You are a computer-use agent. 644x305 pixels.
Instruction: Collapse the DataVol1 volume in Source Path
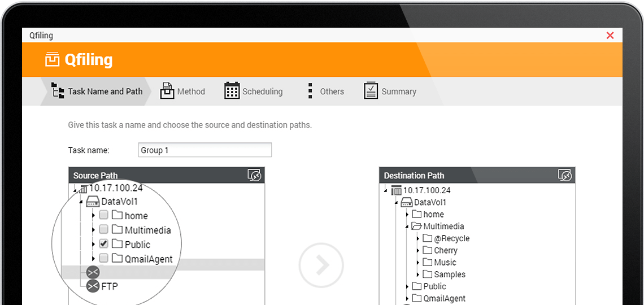click(x=81, y=202)
